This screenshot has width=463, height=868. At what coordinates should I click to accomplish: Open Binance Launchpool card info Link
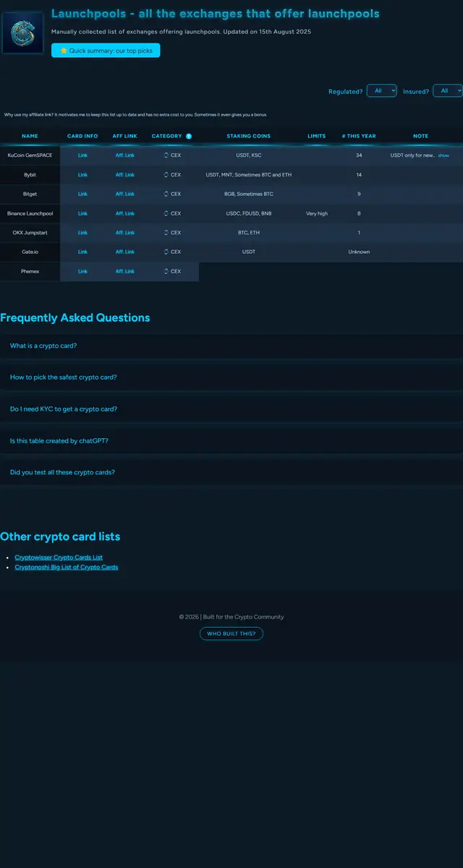click(x=82, y=213)
